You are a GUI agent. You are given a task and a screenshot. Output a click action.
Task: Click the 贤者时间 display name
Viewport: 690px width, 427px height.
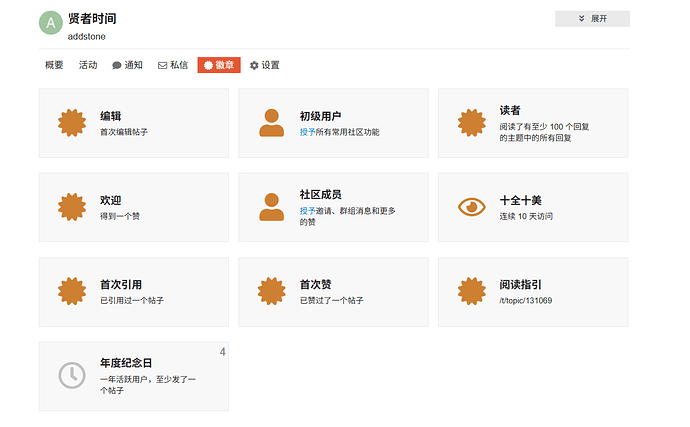click(x=92, y=18)
